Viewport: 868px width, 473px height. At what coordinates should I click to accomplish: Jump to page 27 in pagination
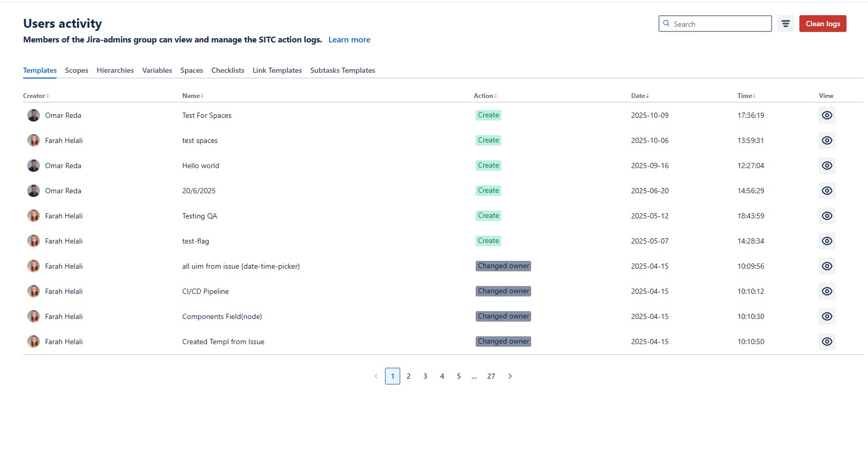[491, 376]
